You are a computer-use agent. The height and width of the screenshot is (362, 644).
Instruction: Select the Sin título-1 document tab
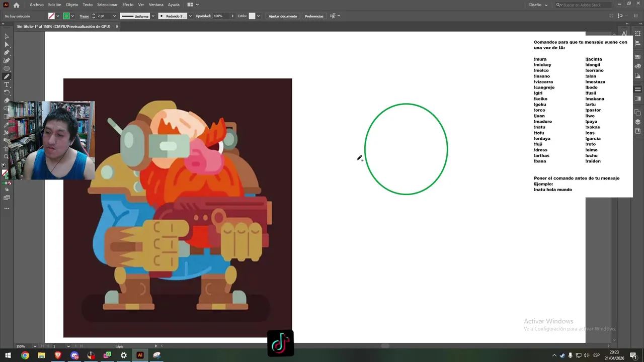coord(63,27)
